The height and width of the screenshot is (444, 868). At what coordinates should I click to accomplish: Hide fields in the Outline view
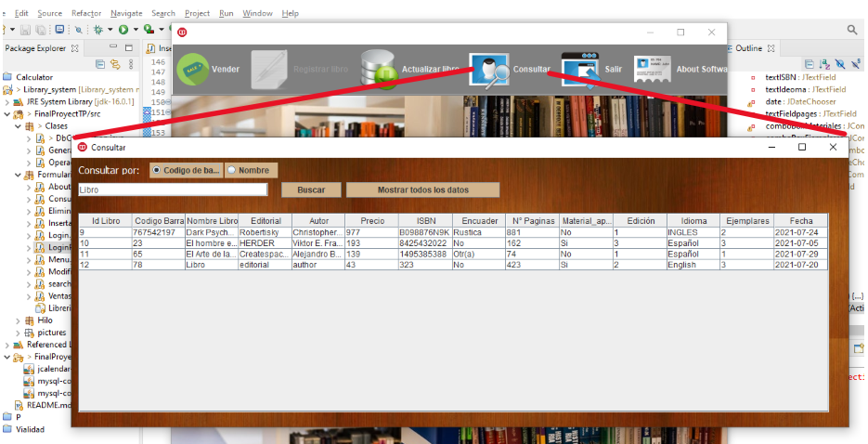pos(840,64)
